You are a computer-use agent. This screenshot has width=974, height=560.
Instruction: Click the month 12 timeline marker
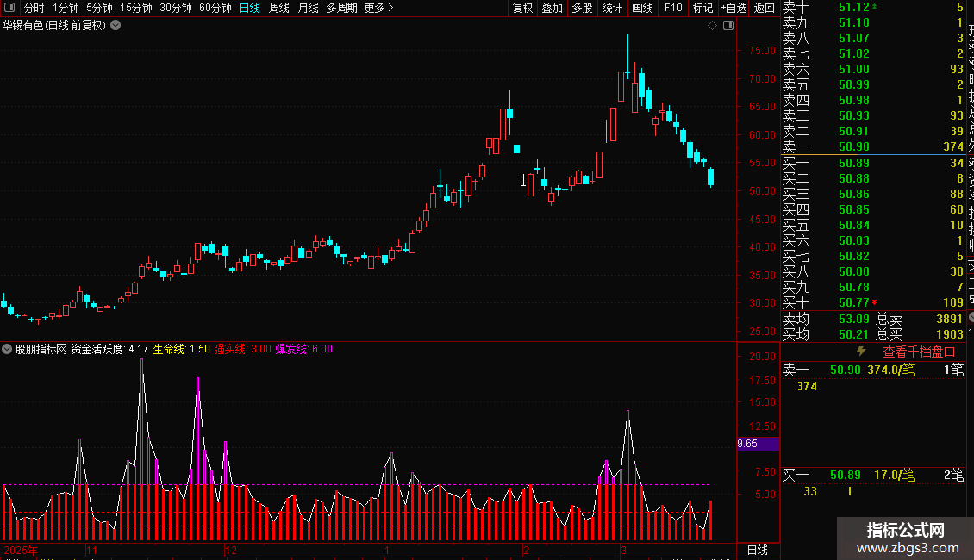click(230, 551)
